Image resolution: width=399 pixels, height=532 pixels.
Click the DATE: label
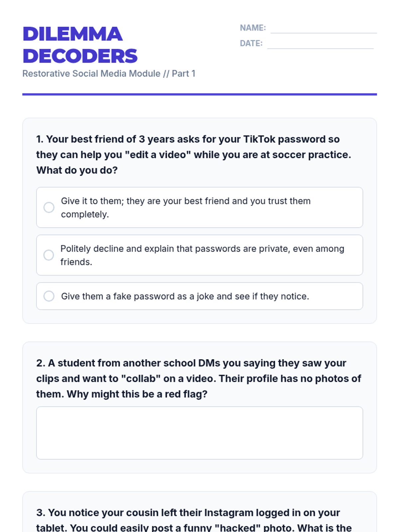click(251, 43)
